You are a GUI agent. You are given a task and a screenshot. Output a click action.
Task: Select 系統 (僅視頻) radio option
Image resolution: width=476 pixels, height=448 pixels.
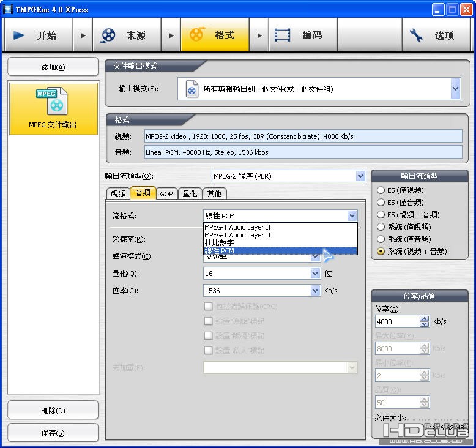[x=381, y=226]
